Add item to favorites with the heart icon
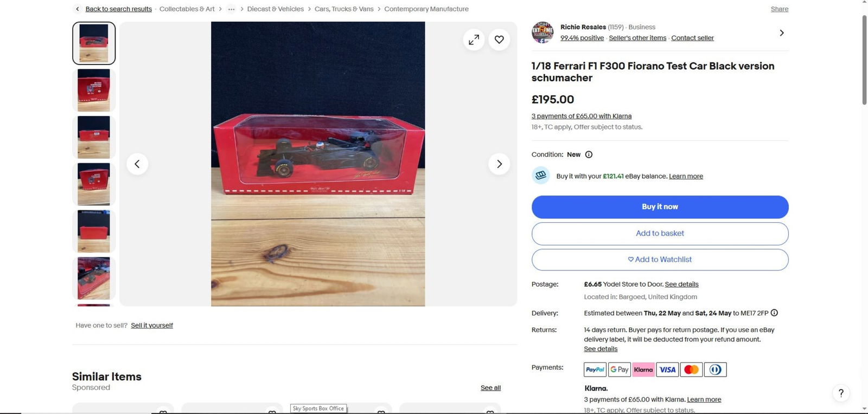Viewport: 868px width, 414px height. pos(499,40)
